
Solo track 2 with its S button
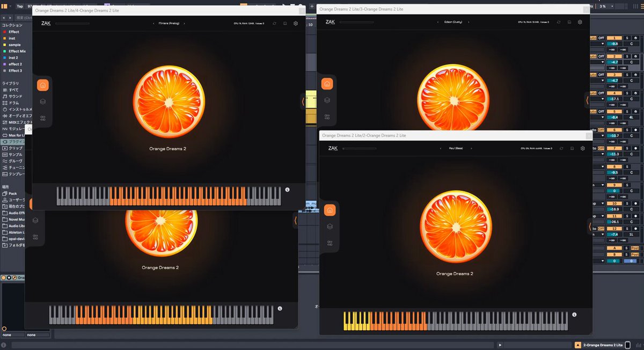point(626,56)
